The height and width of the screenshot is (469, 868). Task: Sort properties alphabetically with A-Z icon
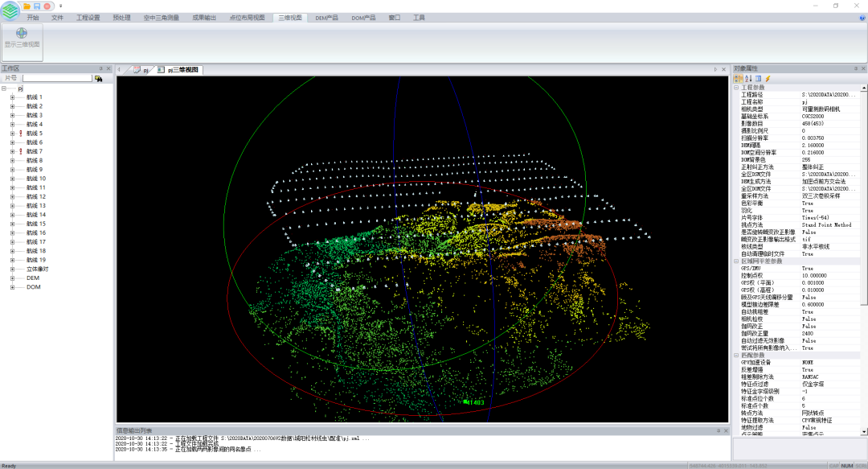tap(747, 79)
